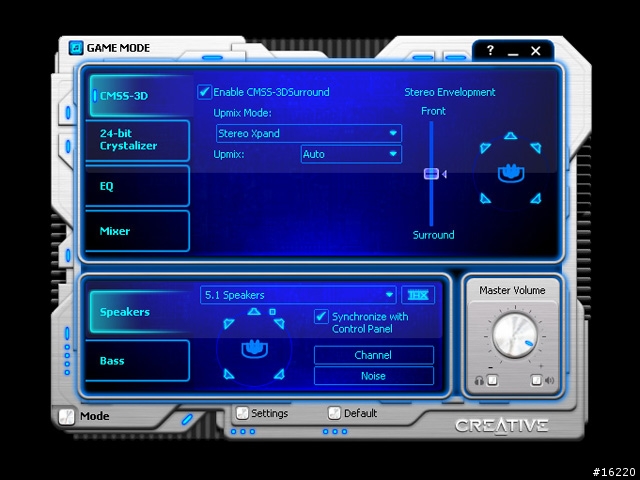Click the Channel button

373,355
